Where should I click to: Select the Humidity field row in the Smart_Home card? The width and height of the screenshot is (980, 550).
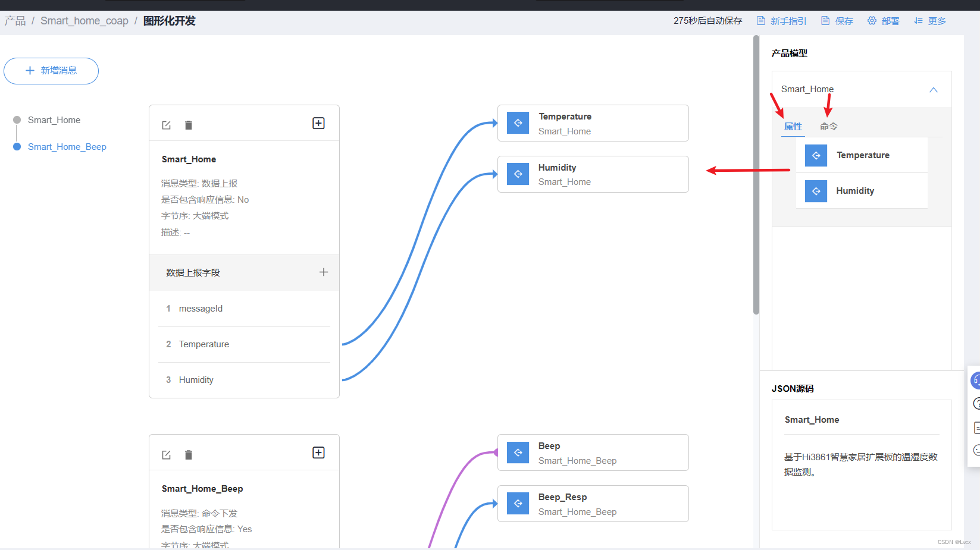(244, 380)
